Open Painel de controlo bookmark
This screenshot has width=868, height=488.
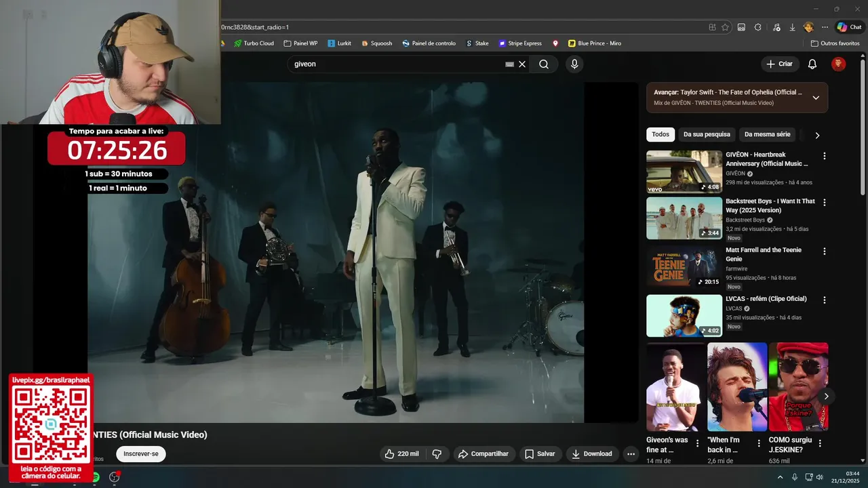429,43
